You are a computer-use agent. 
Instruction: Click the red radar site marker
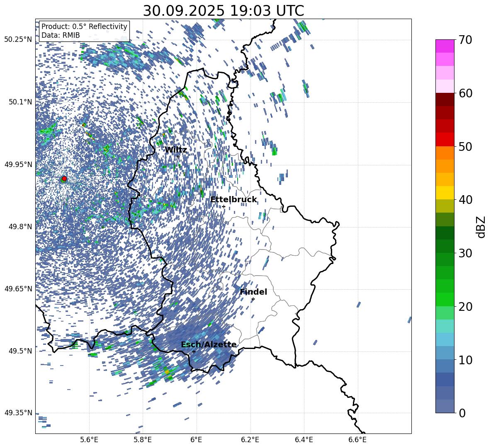tap(64, 179)
